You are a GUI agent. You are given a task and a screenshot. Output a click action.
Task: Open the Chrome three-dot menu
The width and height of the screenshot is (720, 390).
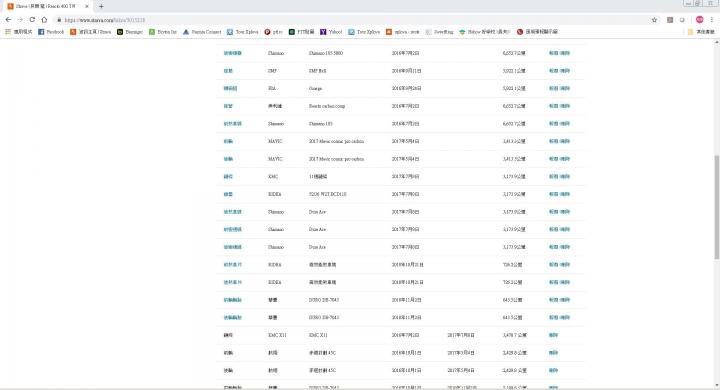pyautogui.click(x=712, y=20)
